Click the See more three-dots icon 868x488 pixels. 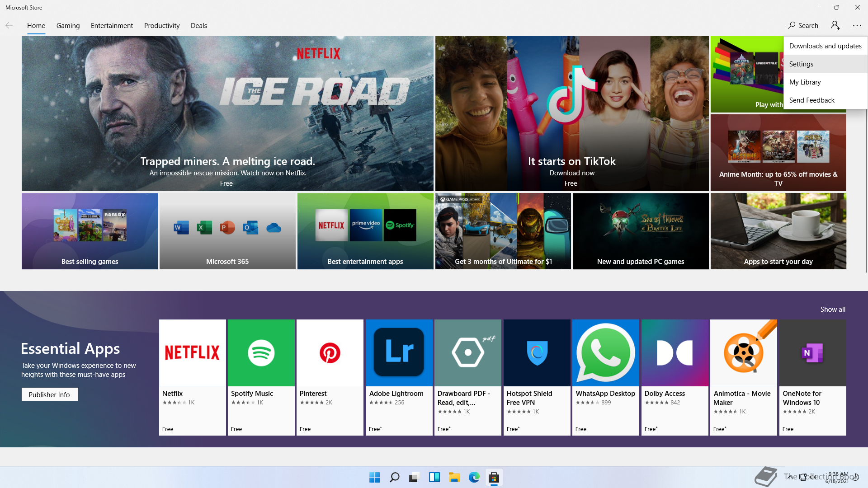pos(857,26)
